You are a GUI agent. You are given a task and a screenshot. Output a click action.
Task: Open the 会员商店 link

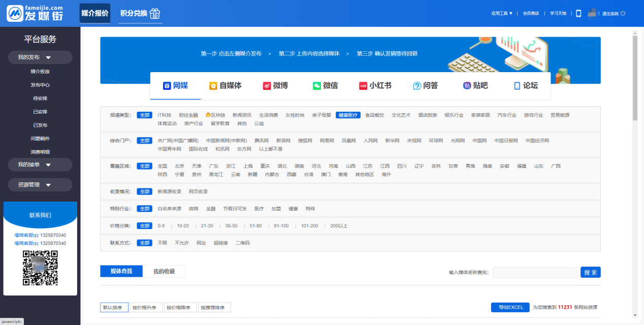pyautogui.click(x=531, y=13)
